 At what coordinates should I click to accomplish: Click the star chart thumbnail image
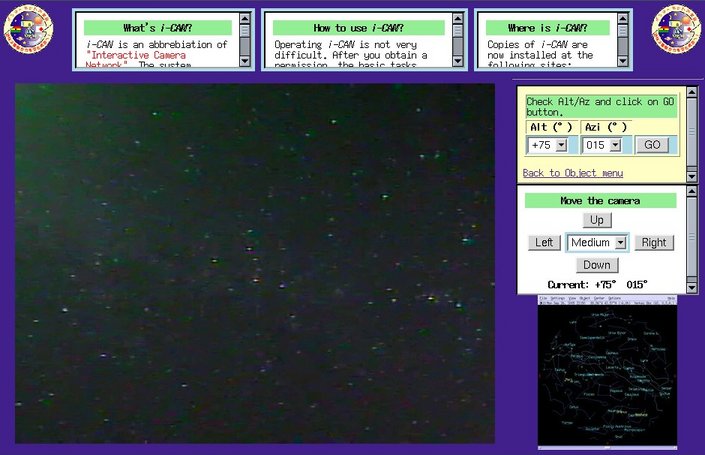click(x=607, y=372)
